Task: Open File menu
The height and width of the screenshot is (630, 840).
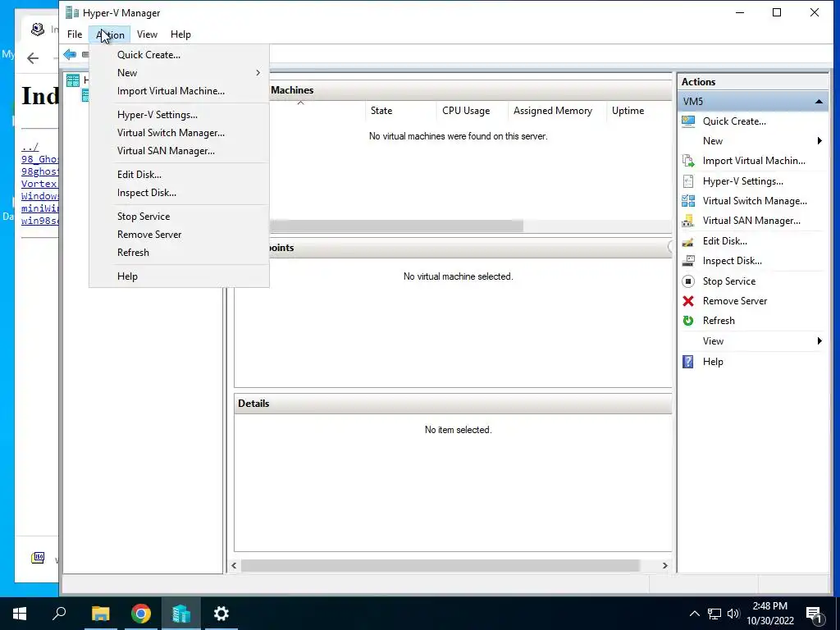Action: (x=75, y=34)
